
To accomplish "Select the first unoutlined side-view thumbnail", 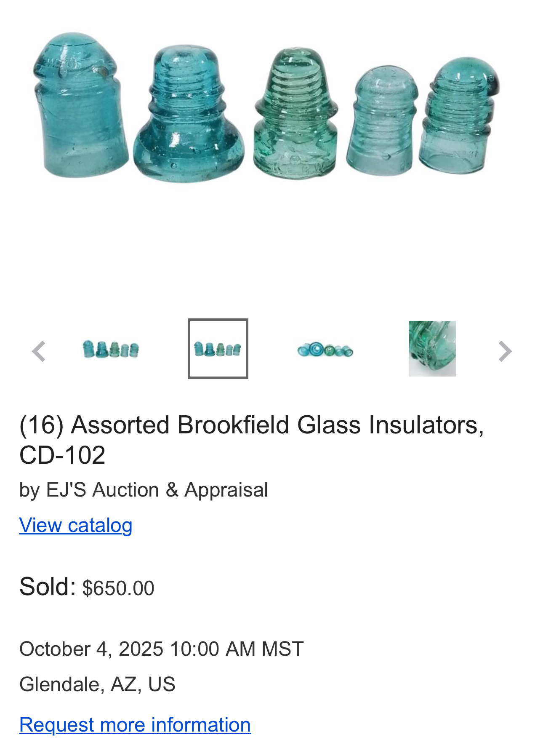I will [x=111, y=349].
